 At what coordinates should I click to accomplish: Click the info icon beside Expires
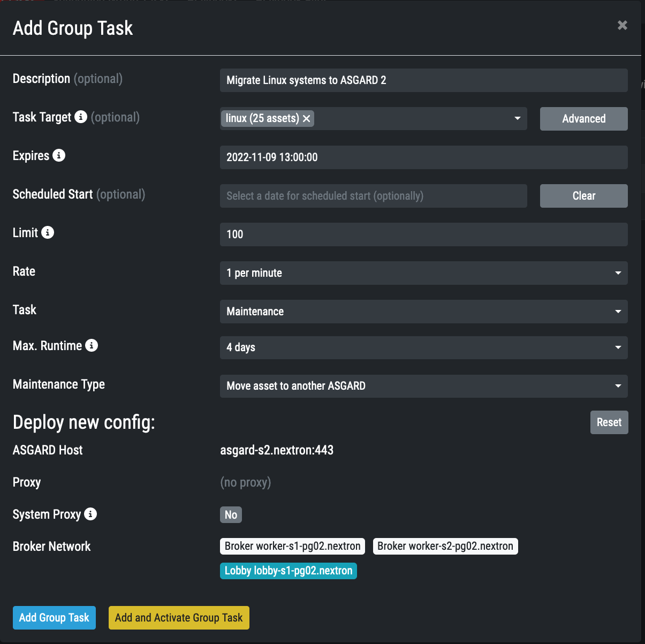tap(59, 155)
